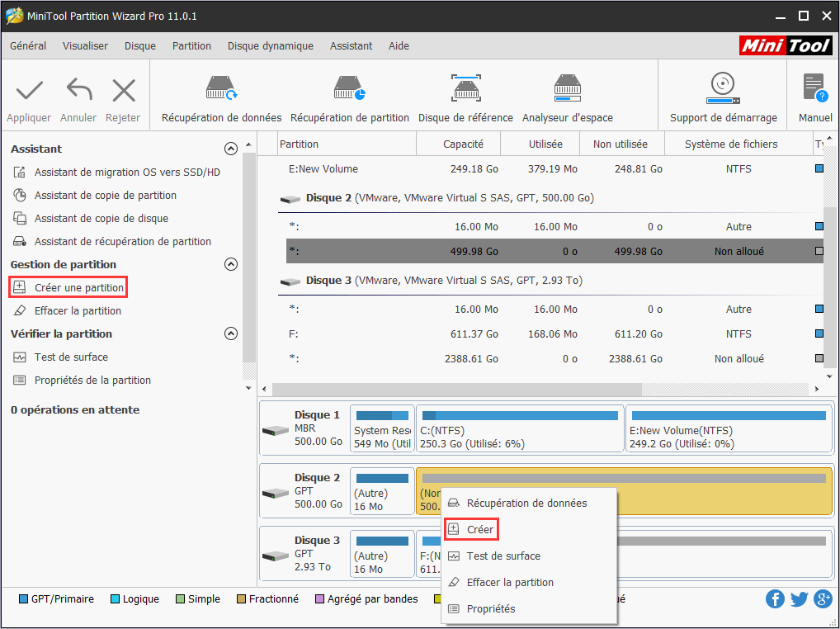This screenshot has width=840, height=629.
Task: Click the Rejeter discard icon
Action: [x=123, y=91]
